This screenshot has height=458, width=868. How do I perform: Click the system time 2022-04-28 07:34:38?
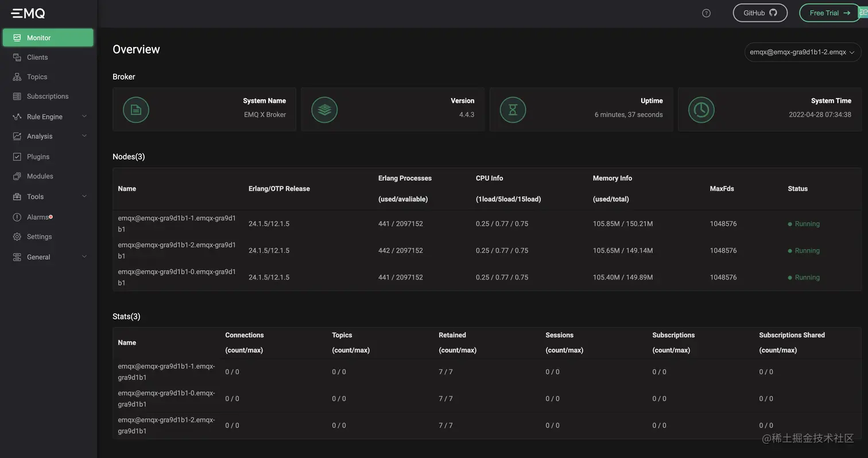[x=820, y=115]
